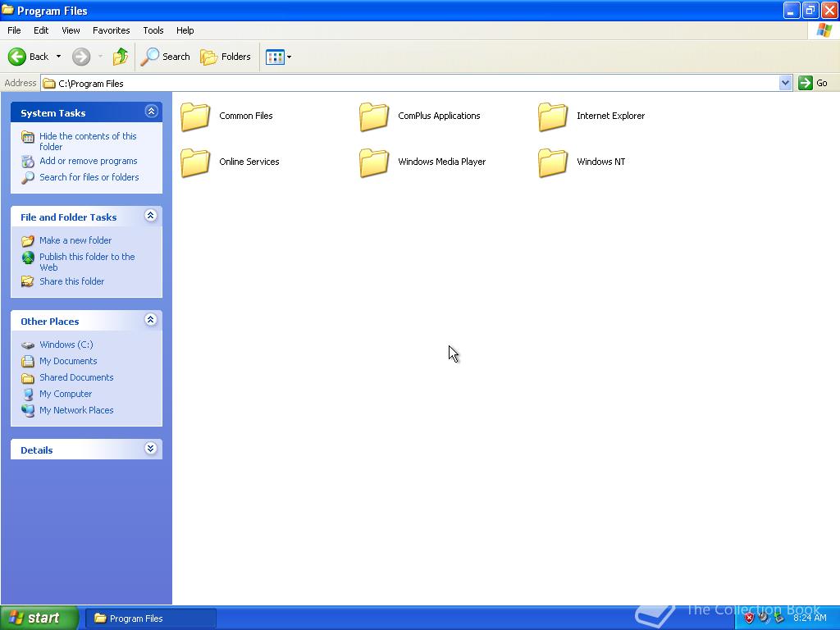Select the Common Files folder icon
The width and height of the screenshot is (840, 630).
[x=195, y=116]
